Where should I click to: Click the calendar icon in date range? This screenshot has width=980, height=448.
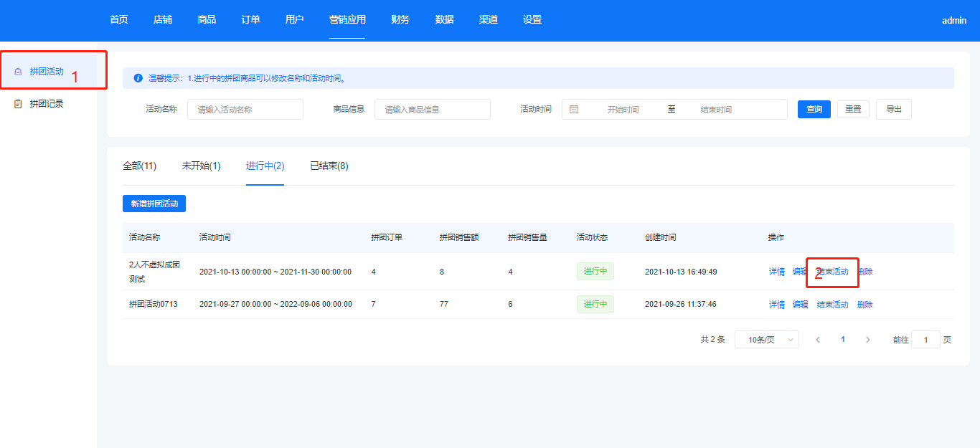coord(574,110)
